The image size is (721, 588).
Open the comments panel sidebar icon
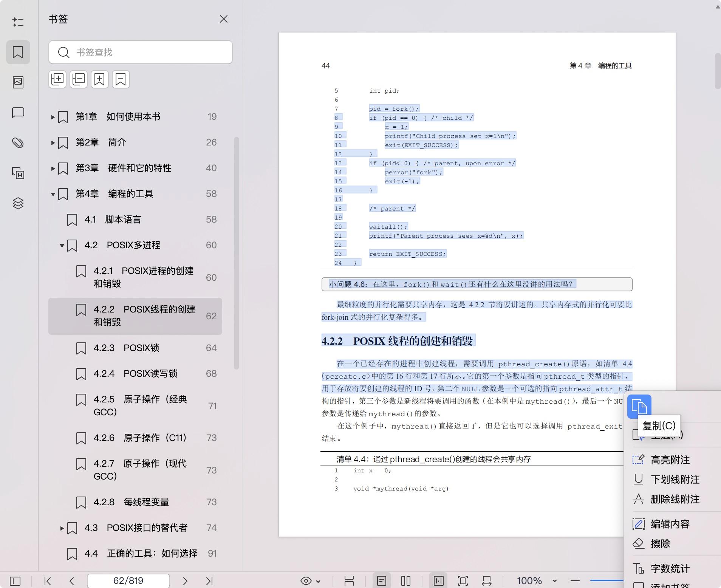coord(18,113)
